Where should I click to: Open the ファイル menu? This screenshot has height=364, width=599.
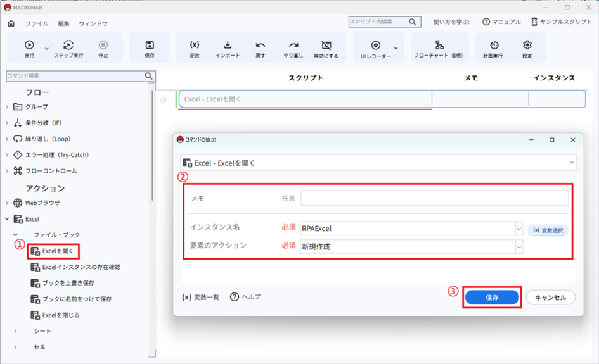point(37,23)
